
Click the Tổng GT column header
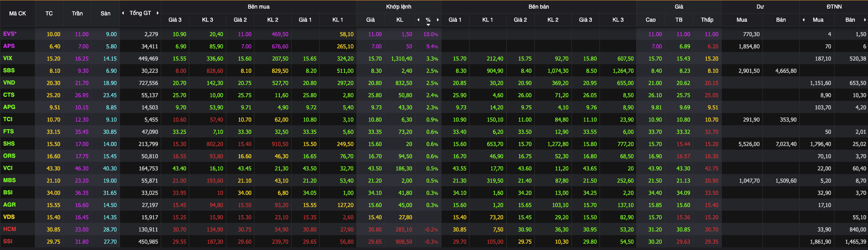tap(140, 13)
